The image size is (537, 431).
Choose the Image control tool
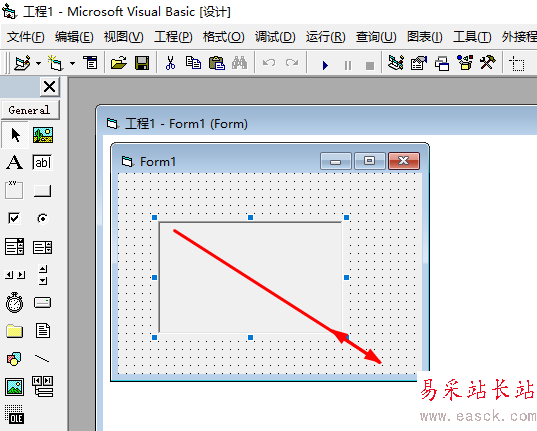[15, 387]
